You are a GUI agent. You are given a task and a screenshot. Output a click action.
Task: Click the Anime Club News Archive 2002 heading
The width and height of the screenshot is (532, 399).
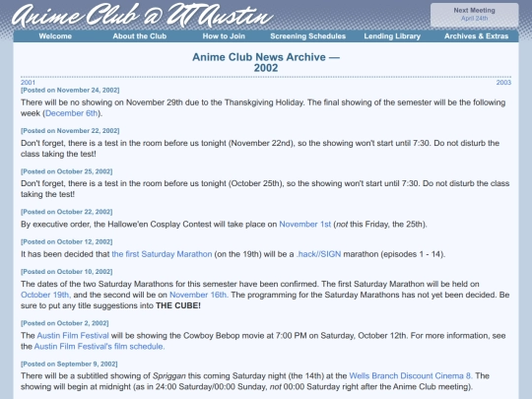266,62
